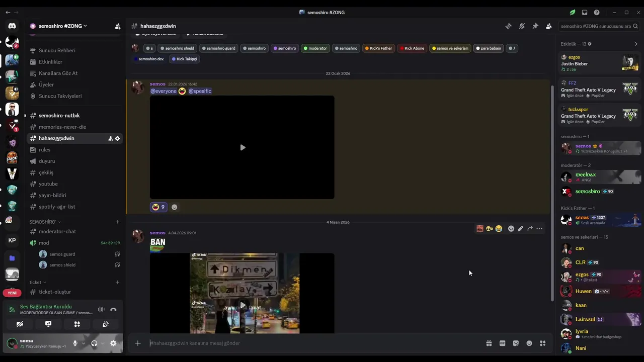Screen dimensions: 644x362
Task: Open microphone input options arrow
Action: [83, 343]
